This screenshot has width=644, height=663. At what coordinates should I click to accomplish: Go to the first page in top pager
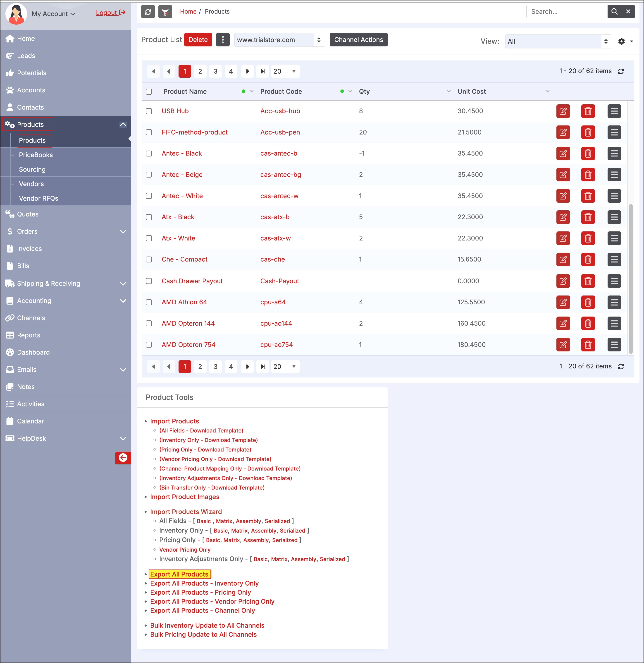click(x=153, y=71)
